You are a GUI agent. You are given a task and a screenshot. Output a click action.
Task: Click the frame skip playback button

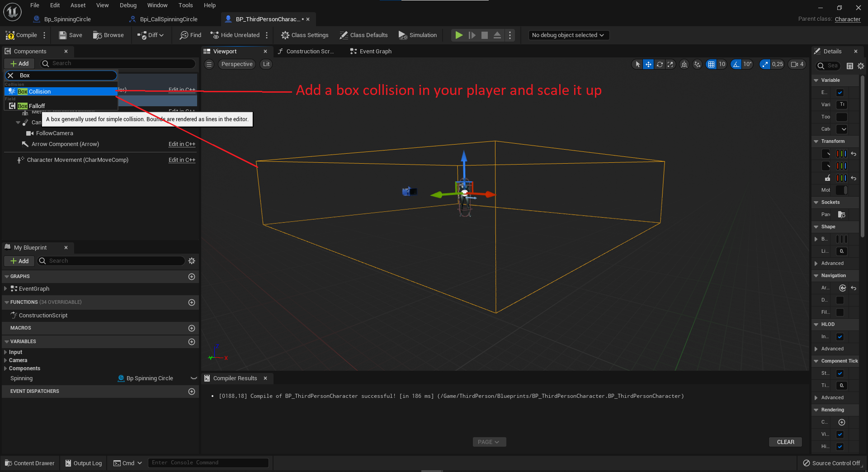tap(472, 35)
